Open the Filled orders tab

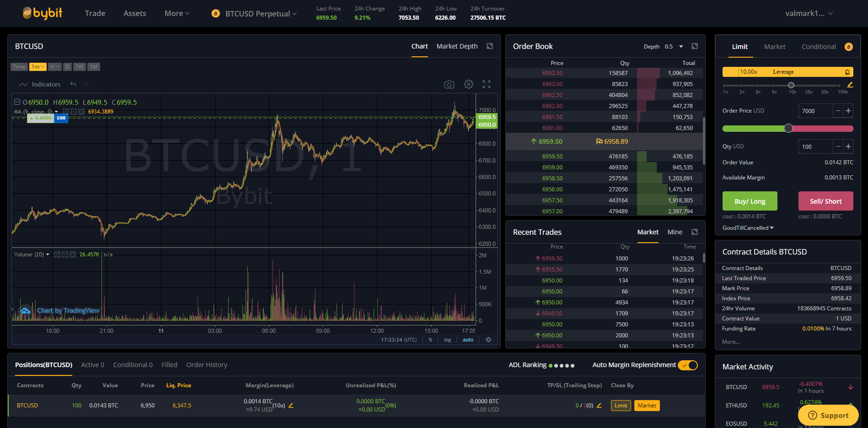pyautogui.click(x=169, y=365)
